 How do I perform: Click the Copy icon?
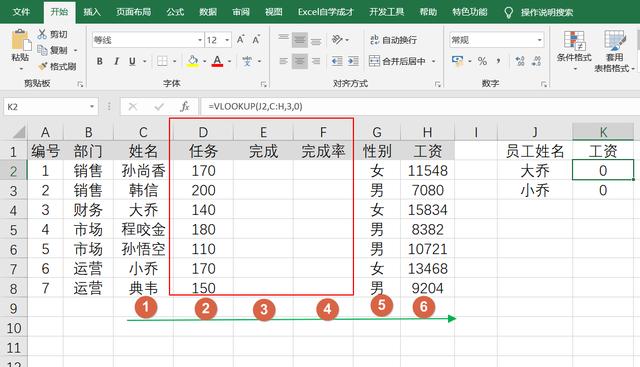click(42, 50)
